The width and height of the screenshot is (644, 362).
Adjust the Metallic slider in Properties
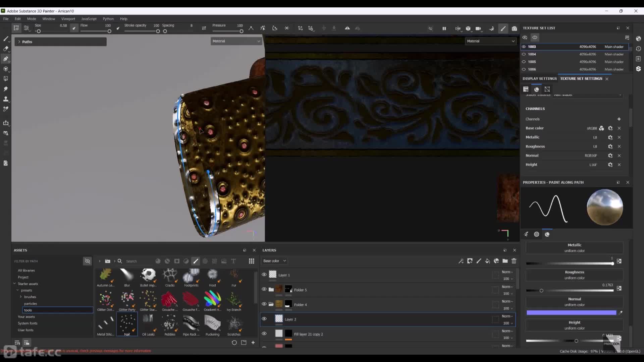tap(570, 263)
